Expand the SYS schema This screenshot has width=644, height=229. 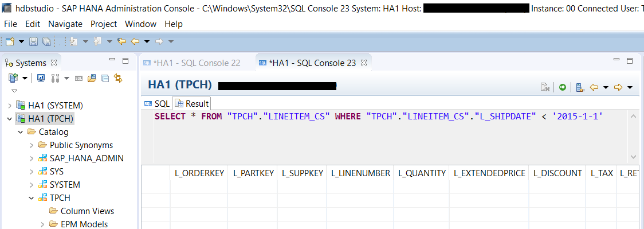point(32,172)
